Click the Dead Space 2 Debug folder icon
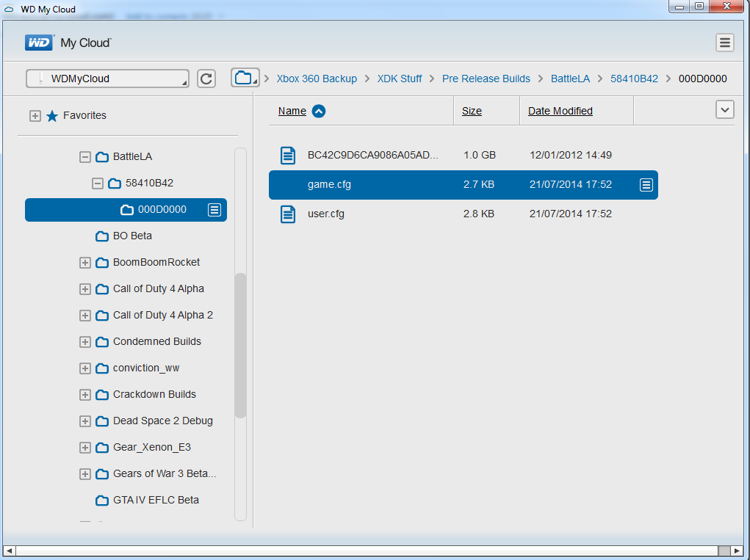 [x=102, y=421]
